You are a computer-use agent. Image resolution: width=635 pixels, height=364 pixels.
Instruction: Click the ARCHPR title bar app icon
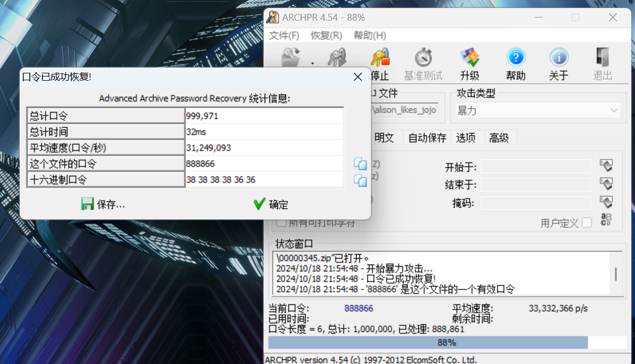(273, 18)
